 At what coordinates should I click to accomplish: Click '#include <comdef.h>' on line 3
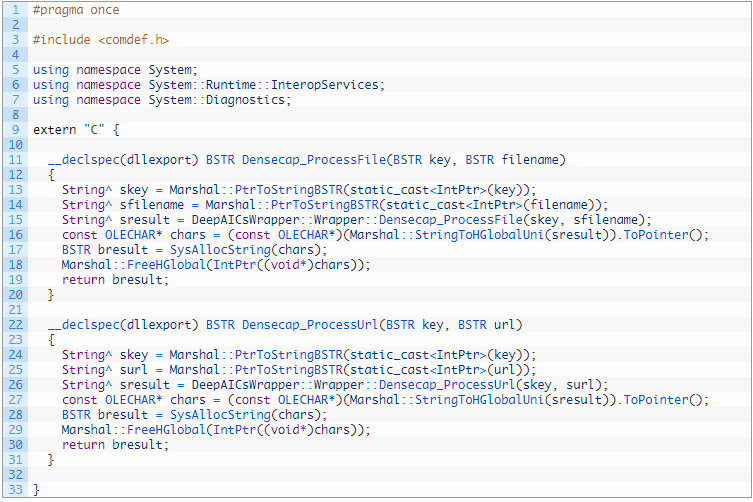[101, 40]
